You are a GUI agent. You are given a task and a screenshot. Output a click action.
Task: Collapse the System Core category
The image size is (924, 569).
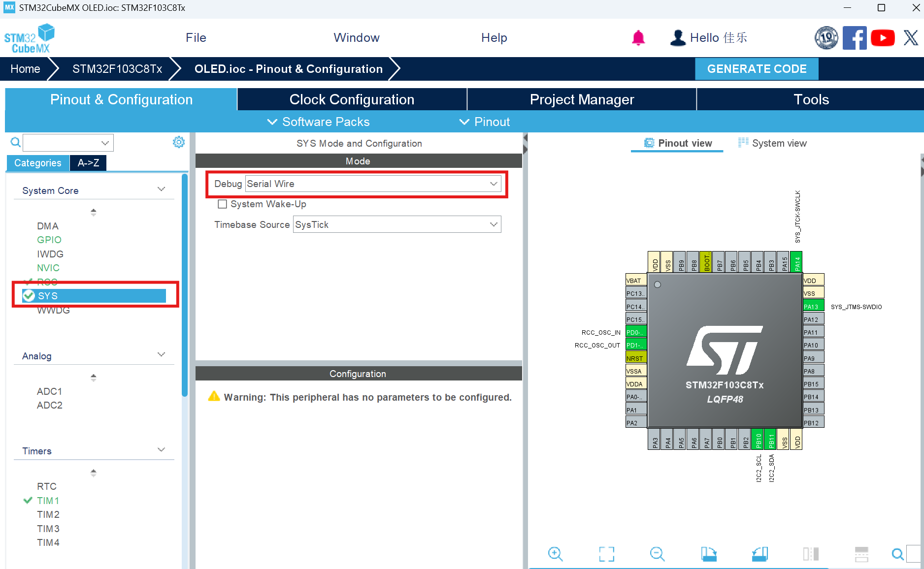(161, 190)
